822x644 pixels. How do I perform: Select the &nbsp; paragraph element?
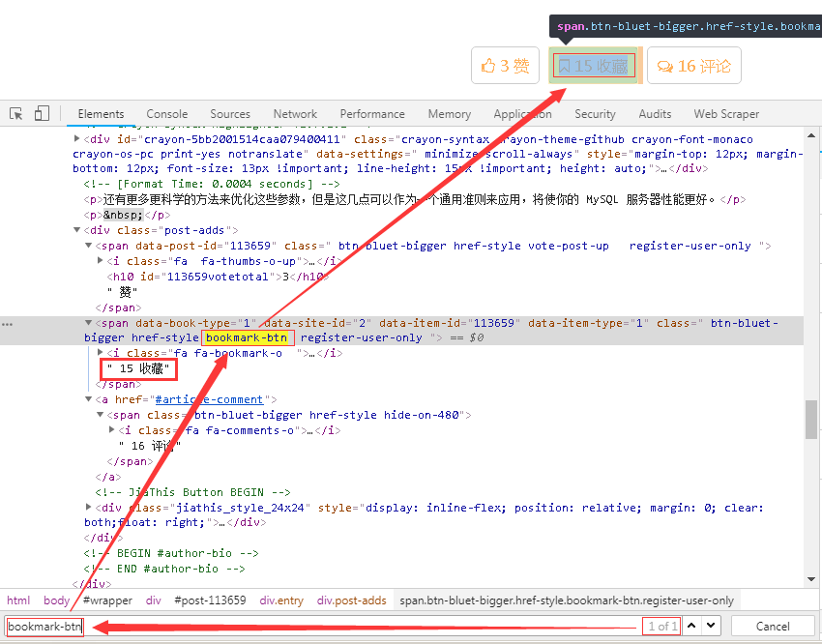click(127, 215)
